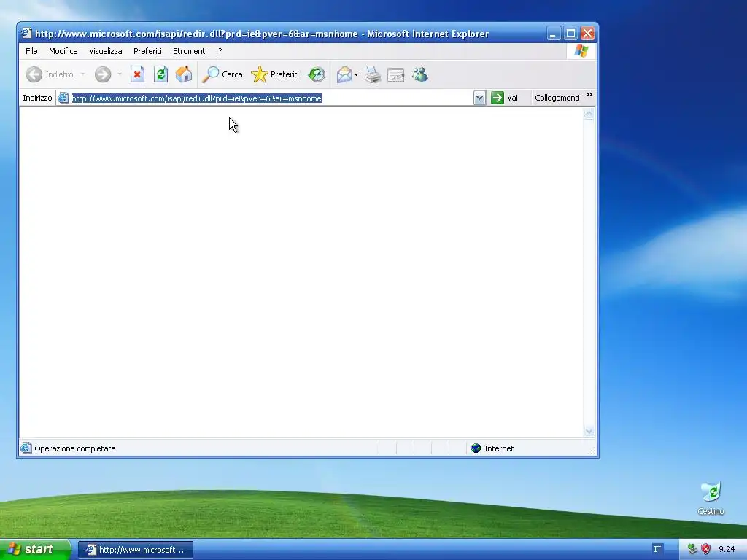Click the Windows flag logo throbber
This screenshot has height=560, width=747.
581,51
